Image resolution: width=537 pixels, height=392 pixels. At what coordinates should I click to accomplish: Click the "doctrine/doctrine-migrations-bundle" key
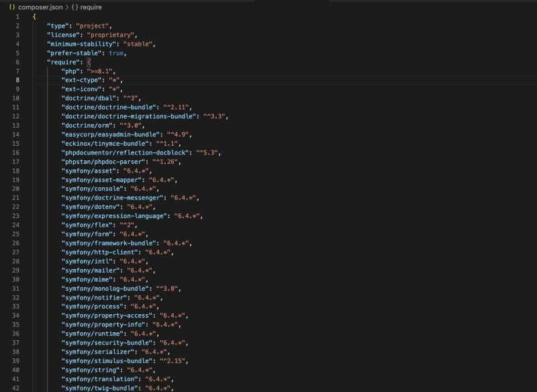[128, 116]
